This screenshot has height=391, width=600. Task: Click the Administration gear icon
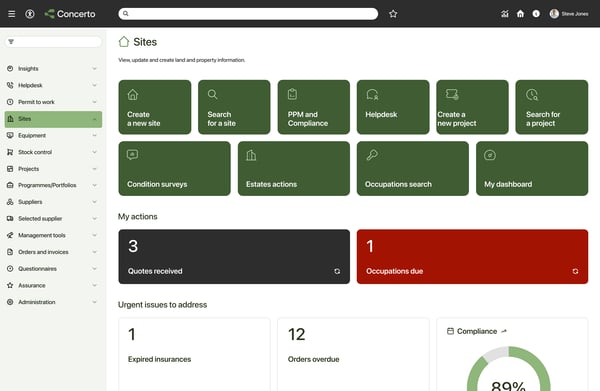10,302
